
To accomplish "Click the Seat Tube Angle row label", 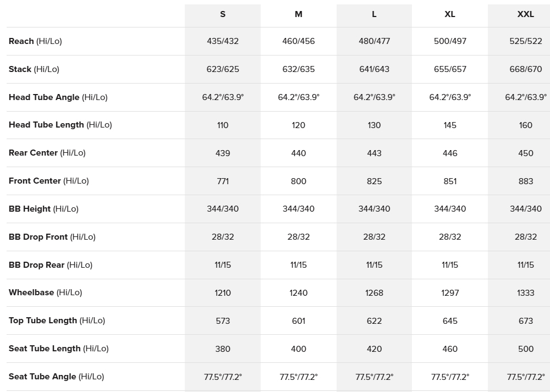I will pyautogui.click(x=56, y=377).
